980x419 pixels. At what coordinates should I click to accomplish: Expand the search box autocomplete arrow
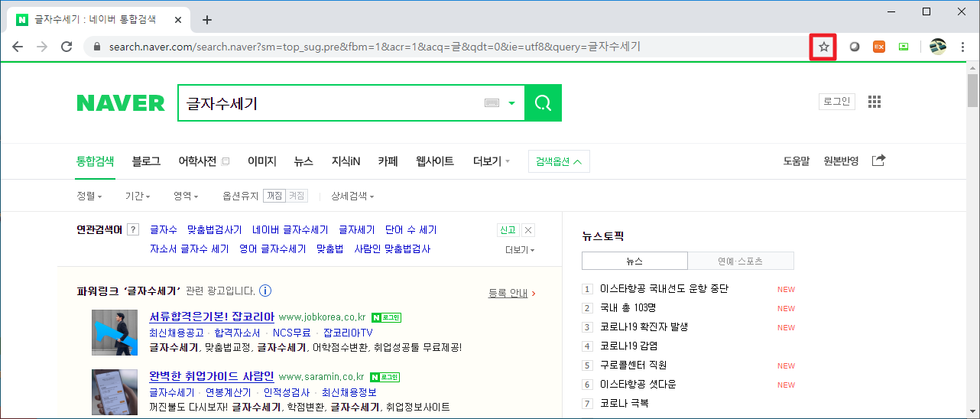511,103
